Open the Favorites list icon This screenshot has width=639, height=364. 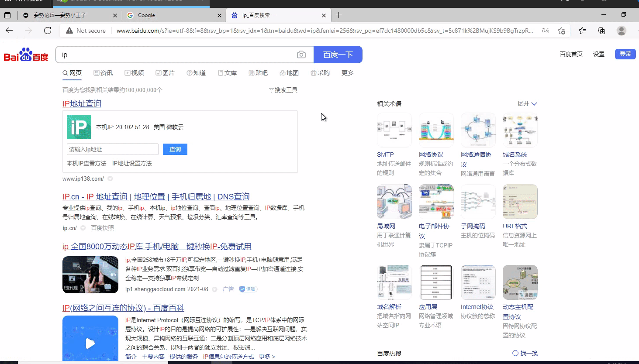pos(582,31)
